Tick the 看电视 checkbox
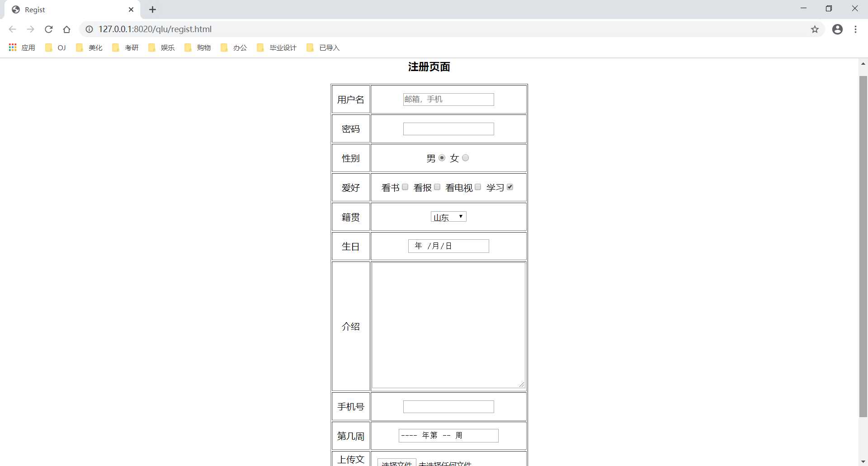Image resolution: width=868 pixels, height=466 pixels. 478,187
